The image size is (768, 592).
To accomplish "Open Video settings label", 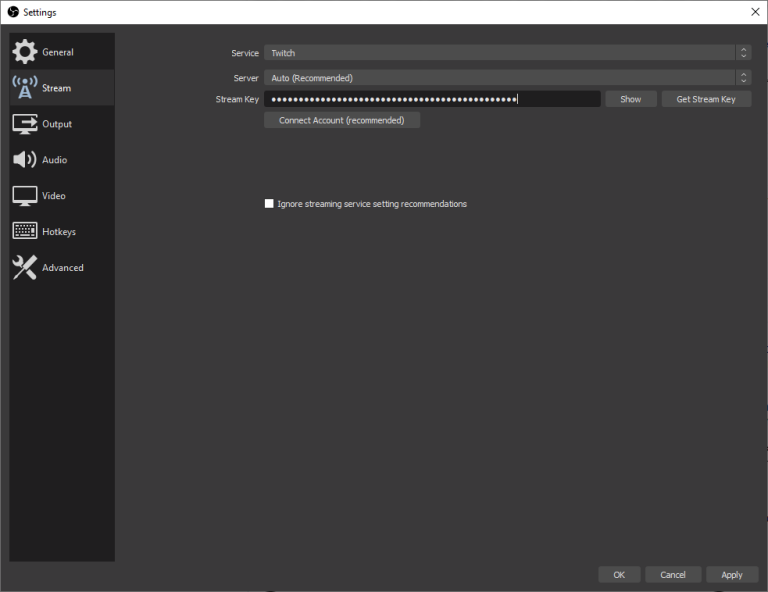I will (53, 196).
